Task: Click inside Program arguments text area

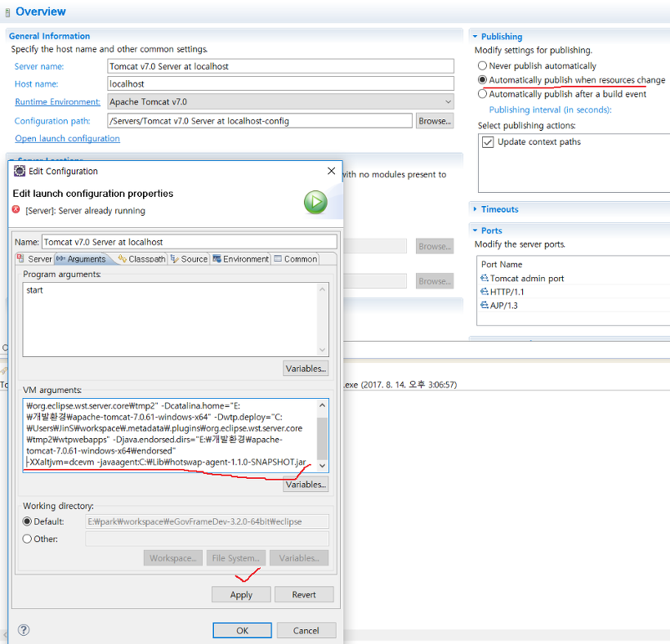Action: 171,320
